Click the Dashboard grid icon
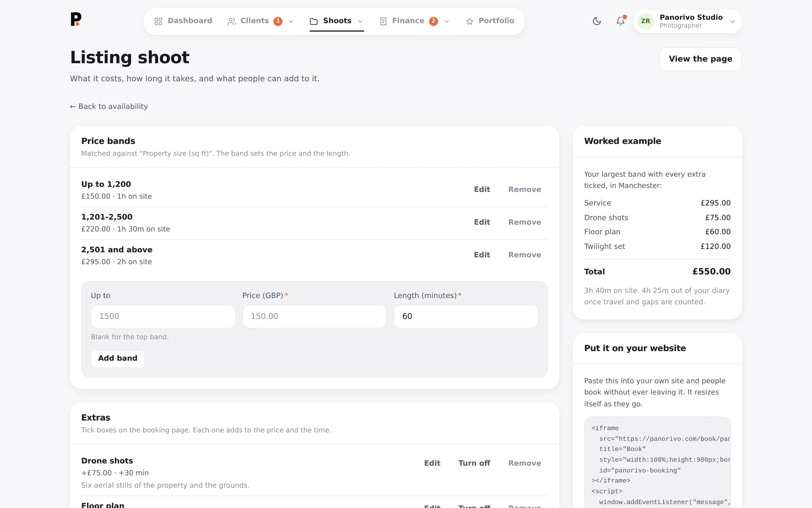Image resolution: width=812 pixels, height=508 pixels. [158, 21]
